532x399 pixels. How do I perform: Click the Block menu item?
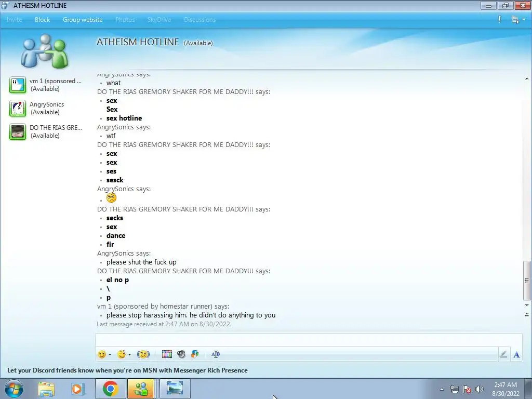click(x=43, y=20)
